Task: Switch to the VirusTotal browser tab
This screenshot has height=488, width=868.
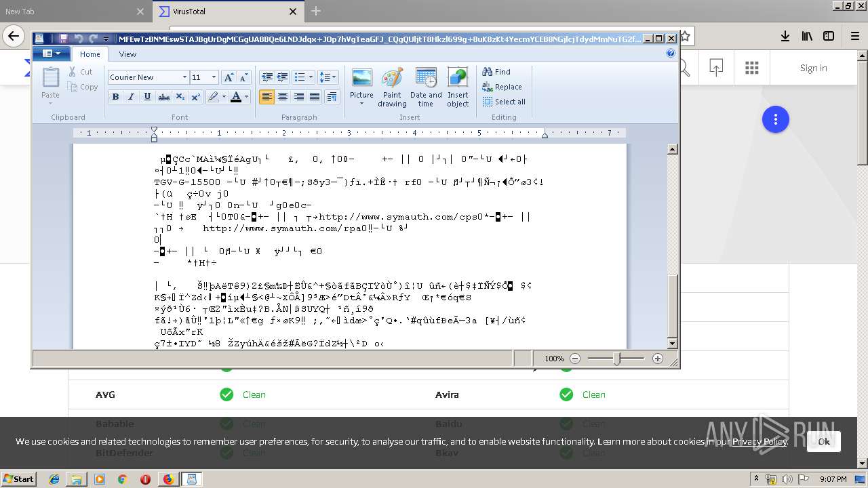Action: pyautogui.click(x=227, y=12)
